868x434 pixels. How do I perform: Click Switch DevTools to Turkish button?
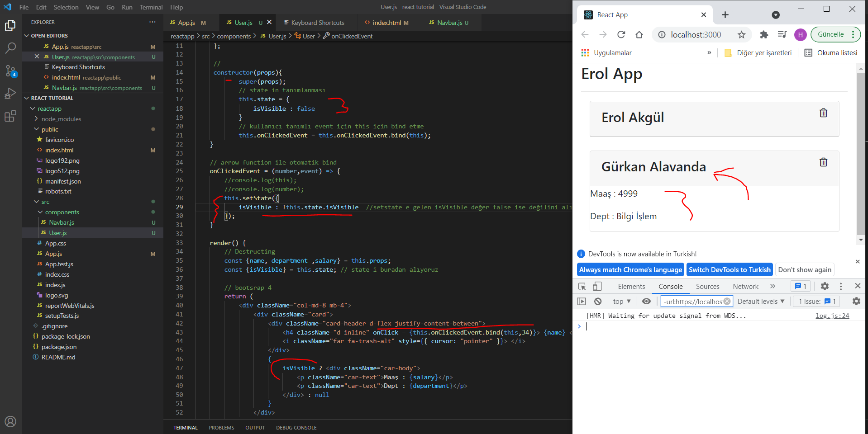[729, 270]
